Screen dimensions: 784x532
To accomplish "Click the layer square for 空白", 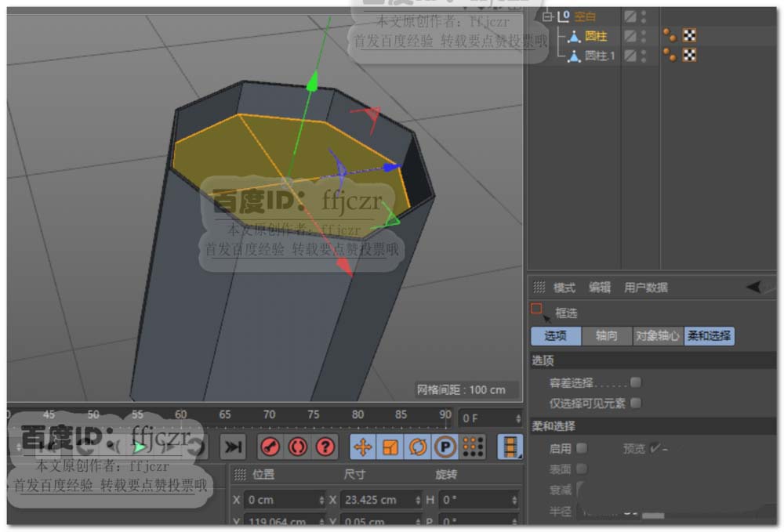I will (630, 16).
